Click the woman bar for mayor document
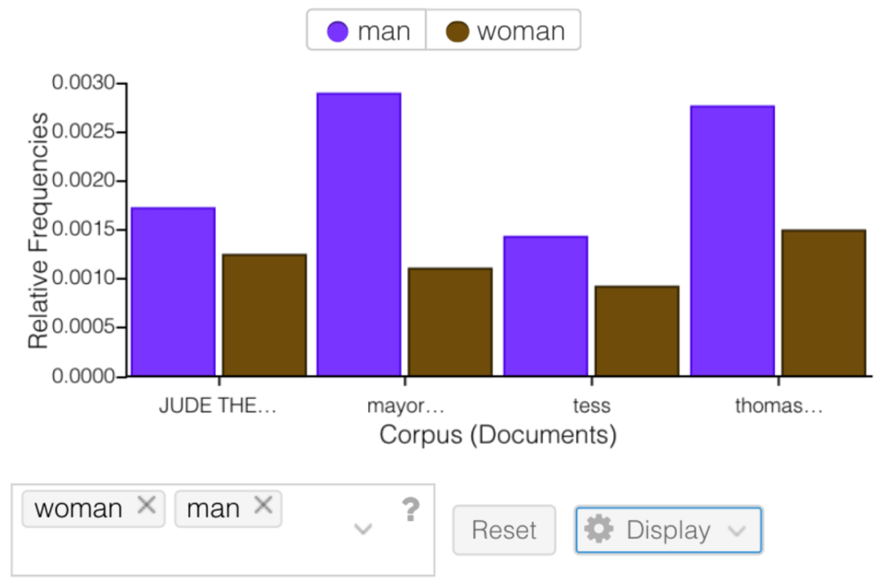 (x=450, y=322)
